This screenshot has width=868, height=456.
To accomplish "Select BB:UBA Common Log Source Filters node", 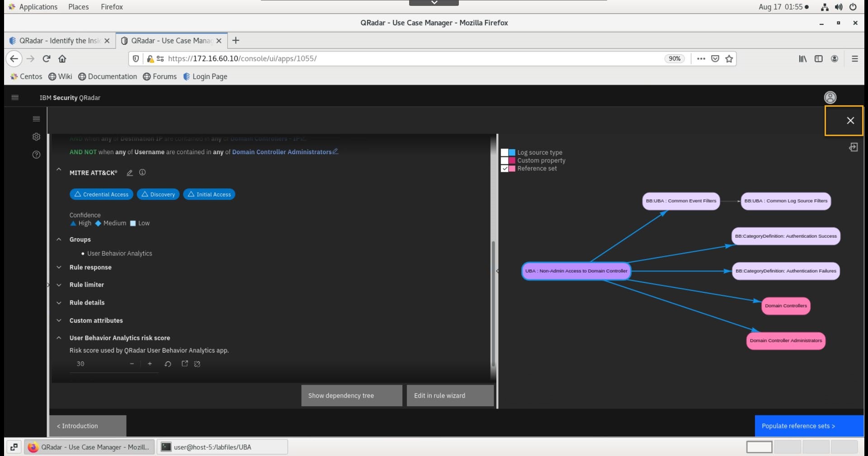I will [x=786, y=201].
